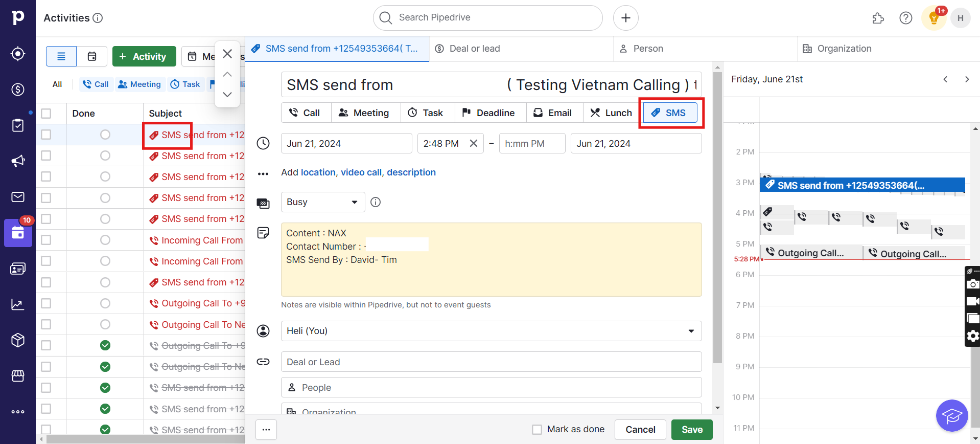
Task: Open the end date Jun 21, 2024 picker
Action: click(636, 143)
